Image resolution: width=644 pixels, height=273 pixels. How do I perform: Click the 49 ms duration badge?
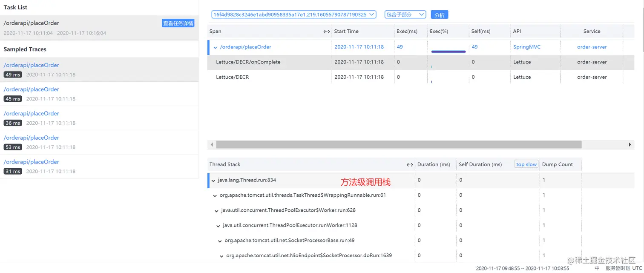tap(12, 75)
